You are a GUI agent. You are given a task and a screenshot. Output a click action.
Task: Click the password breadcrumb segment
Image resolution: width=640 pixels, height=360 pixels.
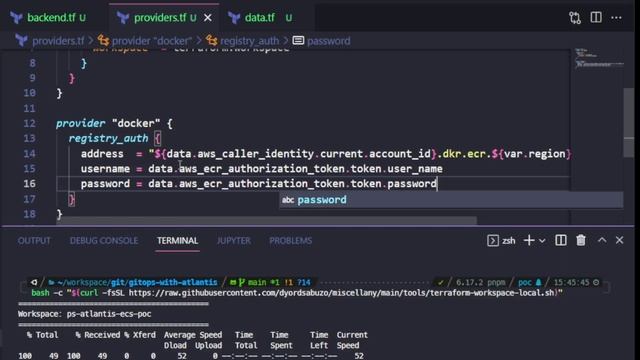click(329, 41)
